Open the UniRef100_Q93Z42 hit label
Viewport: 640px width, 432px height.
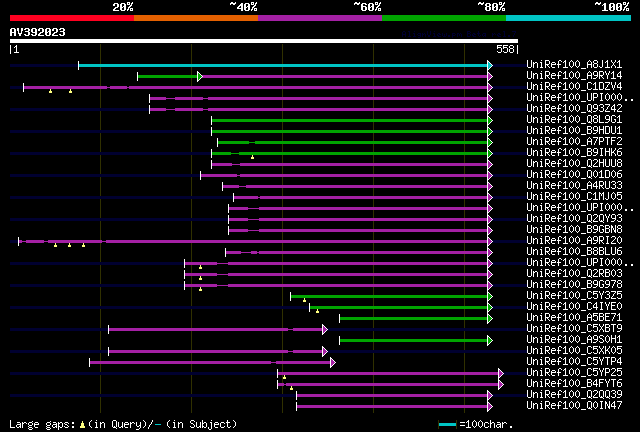574,109
